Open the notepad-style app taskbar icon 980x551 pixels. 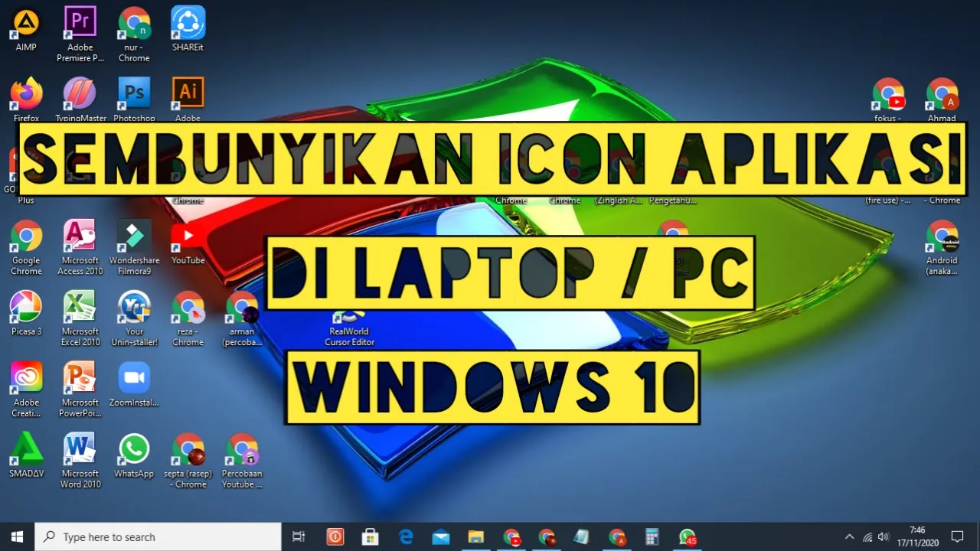582,537
